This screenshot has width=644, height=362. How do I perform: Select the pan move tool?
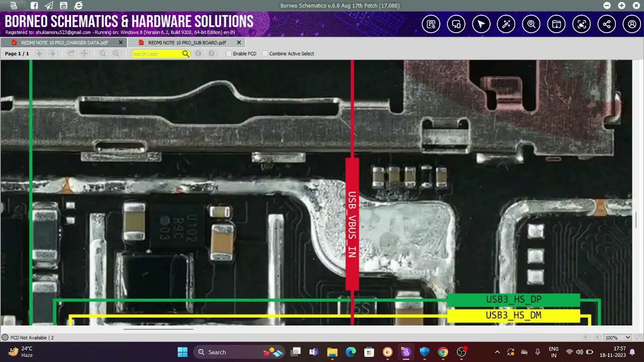(85, 54)
